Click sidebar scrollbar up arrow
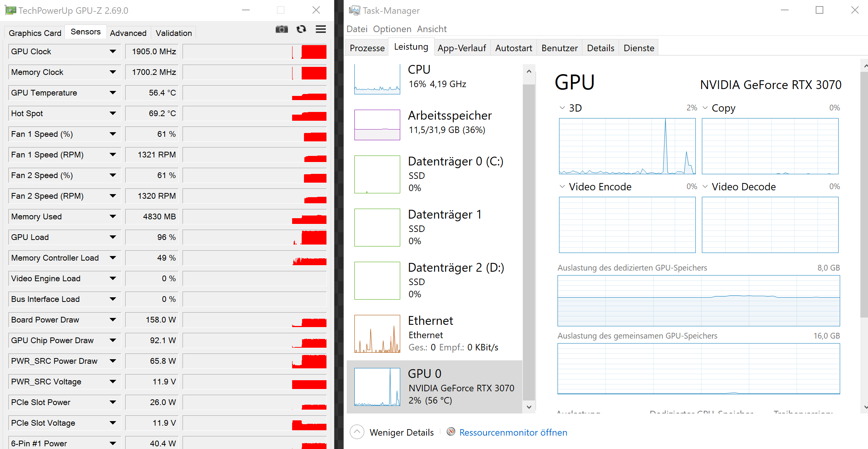868x449 pixels. (x=529, y=71)
